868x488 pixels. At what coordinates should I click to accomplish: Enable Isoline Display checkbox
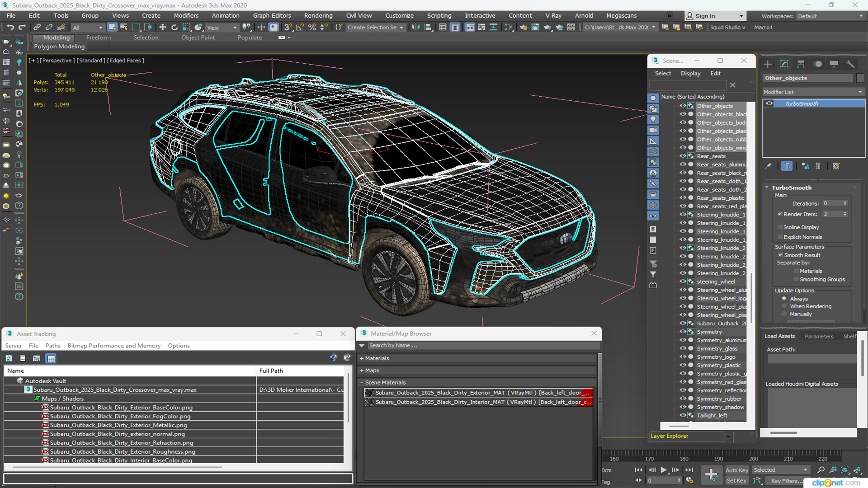coord(780,227)
